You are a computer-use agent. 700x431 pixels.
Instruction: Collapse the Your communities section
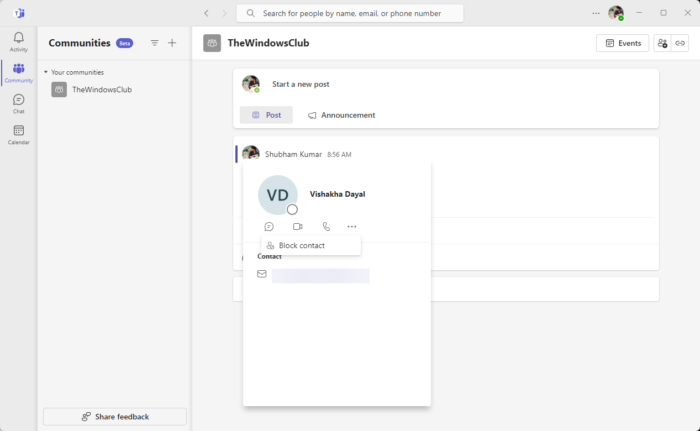[x=45, y=72]
